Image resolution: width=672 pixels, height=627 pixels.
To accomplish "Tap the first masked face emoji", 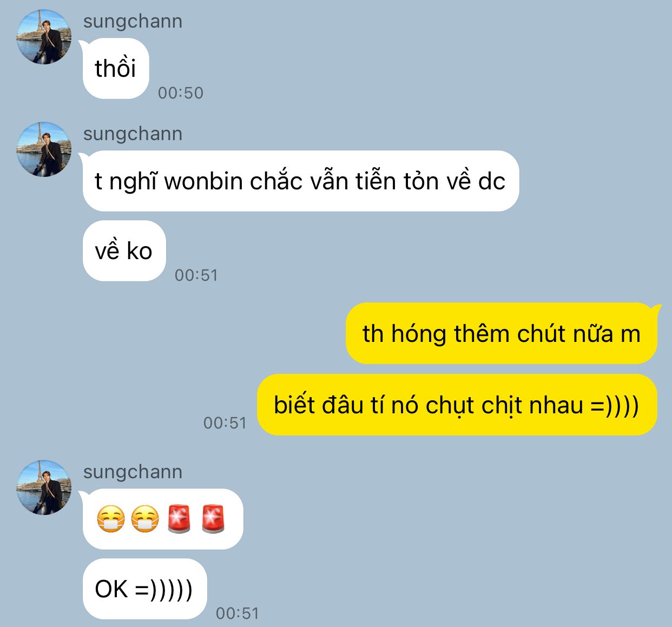I will click(111, 519).
